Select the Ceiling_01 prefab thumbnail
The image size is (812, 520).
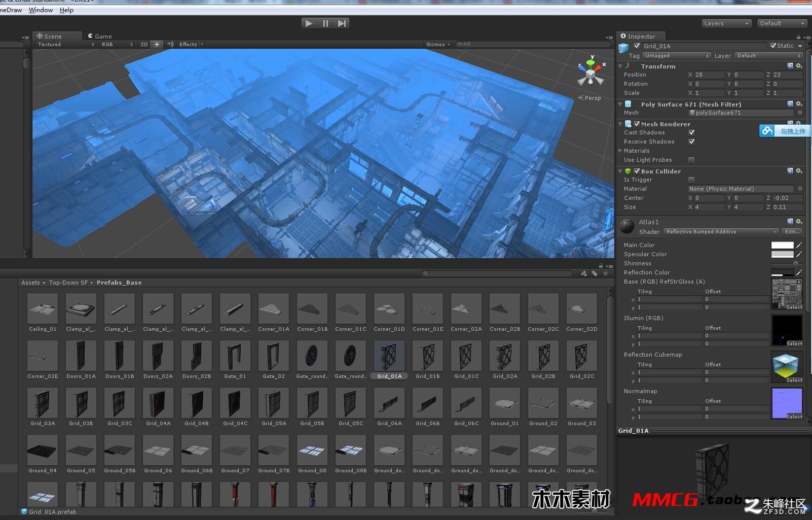pos(43,308)
